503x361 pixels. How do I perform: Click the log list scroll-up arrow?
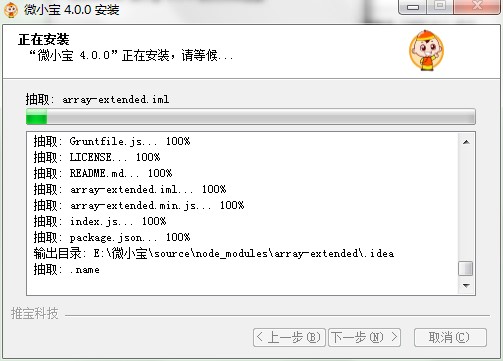tap(466, 142)
